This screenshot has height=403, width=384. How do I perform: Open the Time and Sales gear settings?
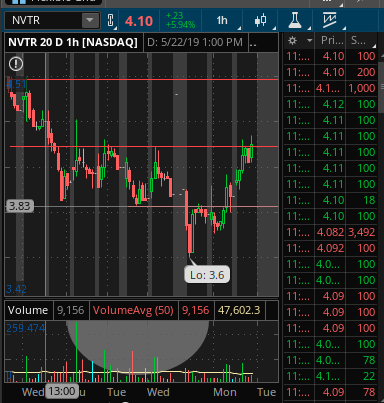292,41
